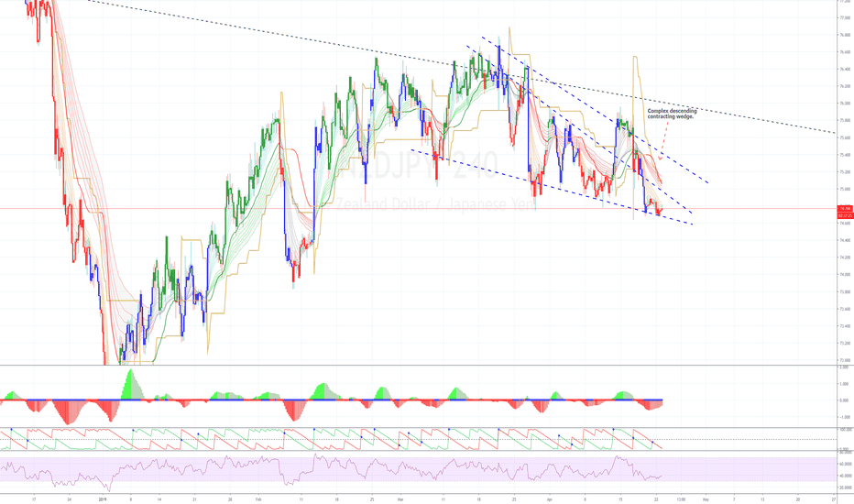Click the 21 date label on time axis
854x504 pixels.
(x=194, y=499)
